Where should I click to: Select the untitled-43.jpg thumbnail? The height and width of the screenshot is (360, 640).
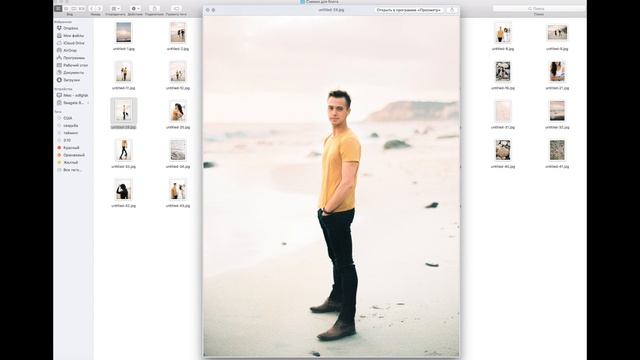click(x=178, y=189)
